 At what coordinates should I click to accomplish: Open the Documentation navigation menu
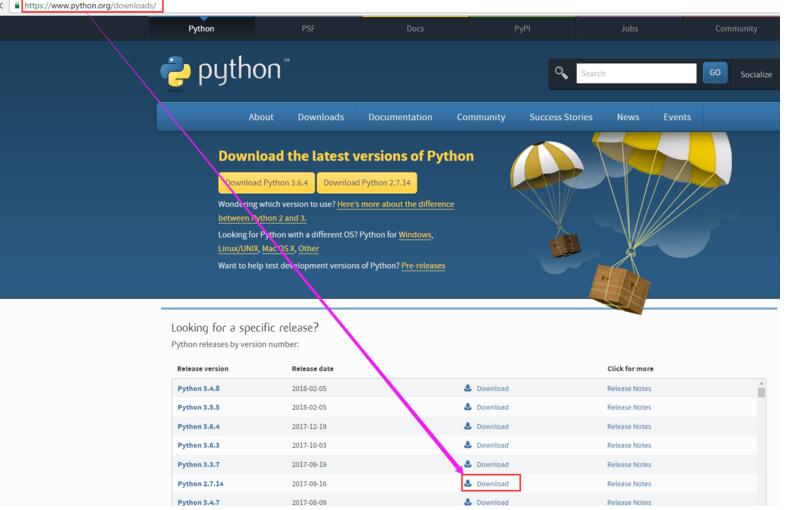(x=400, y=117)
